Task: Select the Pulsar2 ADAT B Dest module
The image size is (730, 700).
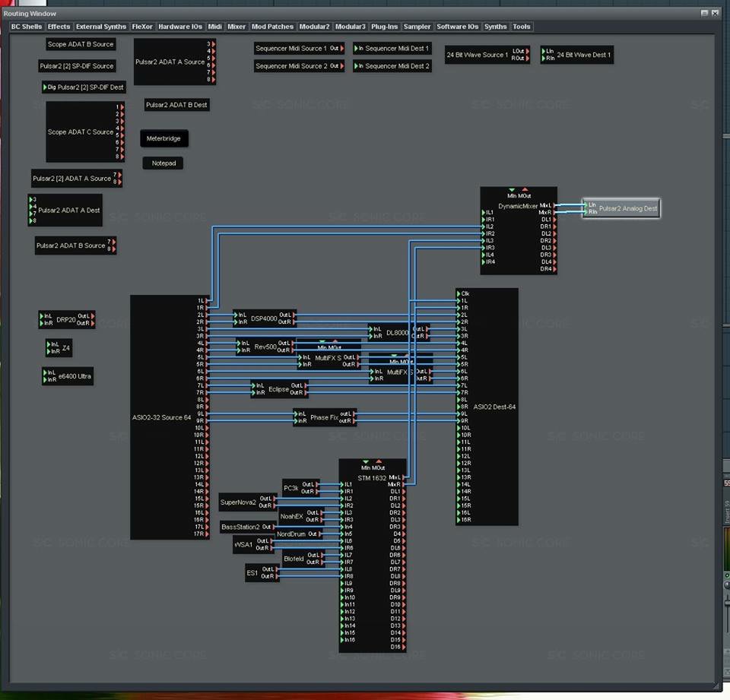Action: 176,105
